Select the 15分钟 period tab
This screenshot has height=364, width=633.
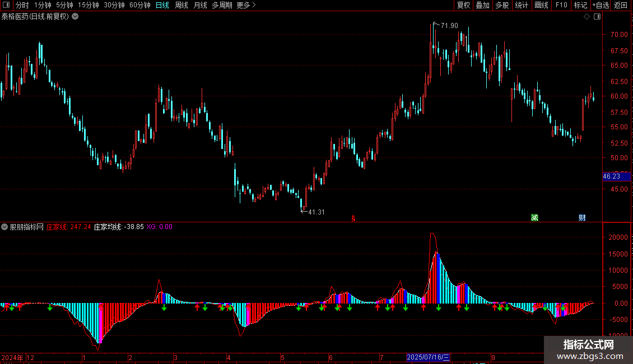tap(89, 5)
